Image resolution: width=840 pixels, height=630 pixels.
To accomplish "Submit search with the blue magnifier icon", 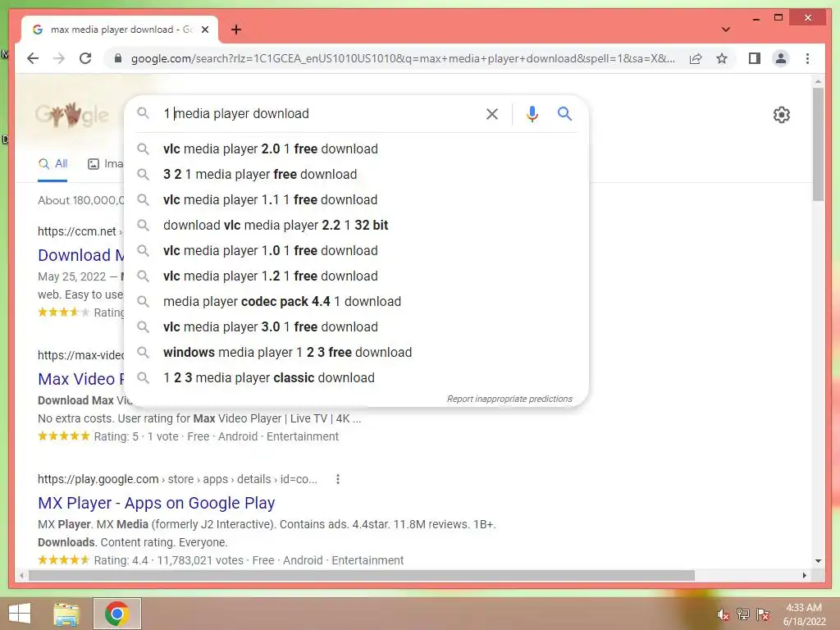I will coord(564,113).
